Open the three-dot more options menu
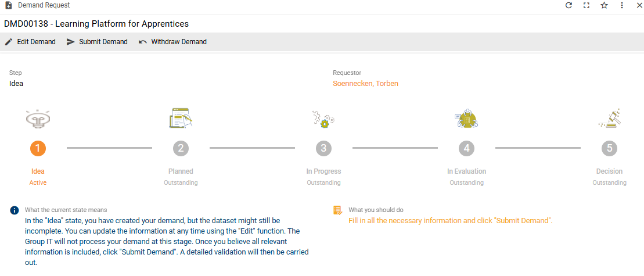644x276 pixels. click(x=622, y=5)
